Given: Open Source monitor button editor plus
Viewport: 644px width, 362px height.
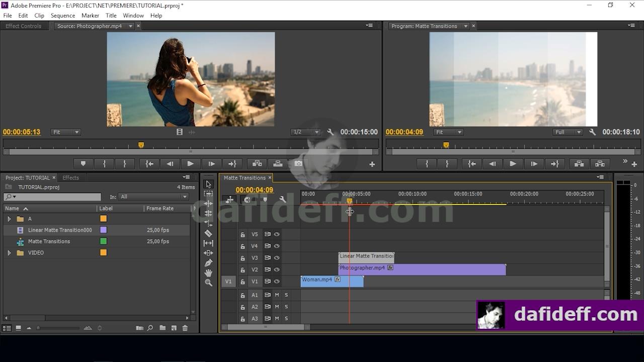Looking at the screenshot, I should (x=372, y=164).
